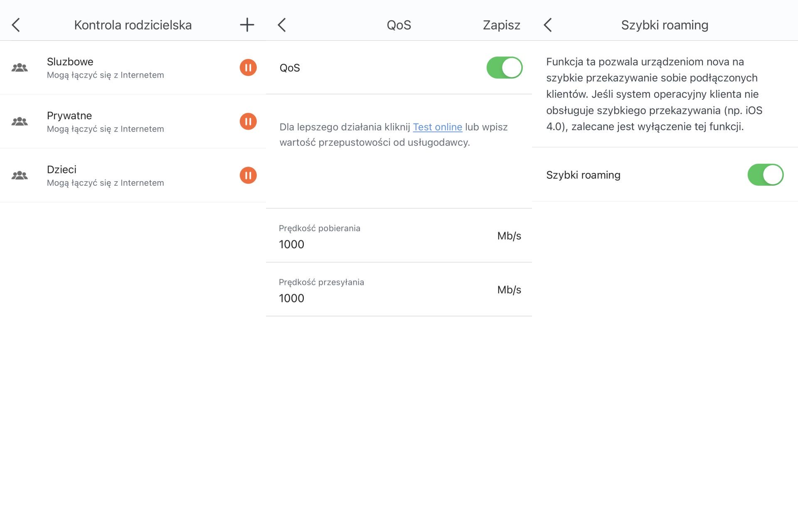Click the Szybki roaming description text
Screen dimensions: 798x532
coord(654,94)
